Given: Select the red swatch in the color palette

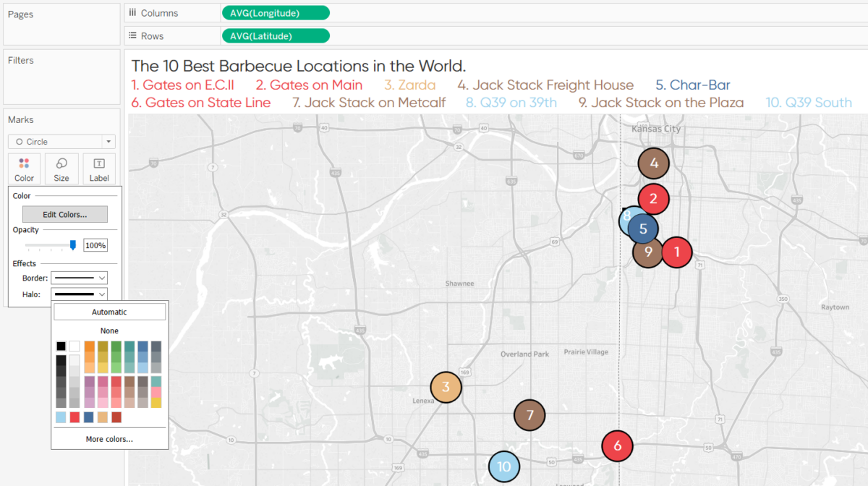Looking at the screenshot, I should pyautogui.click(x=75, y=417).
